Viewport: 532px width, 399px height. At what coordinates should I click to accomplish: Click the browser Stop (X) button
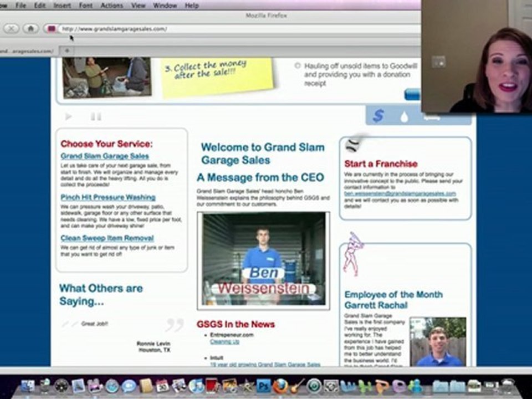[11, 28]
